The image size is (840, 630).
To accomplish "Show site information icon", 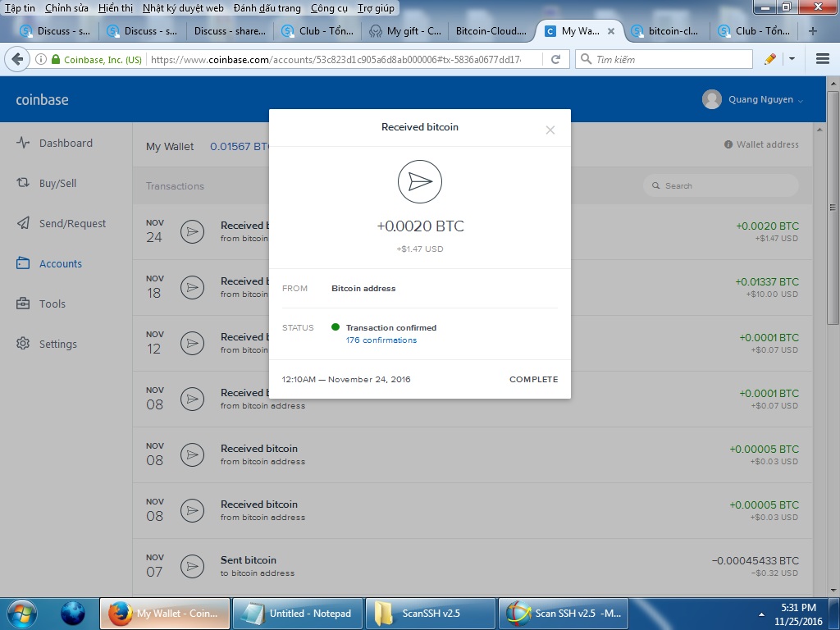I will [x=41, y=59].
